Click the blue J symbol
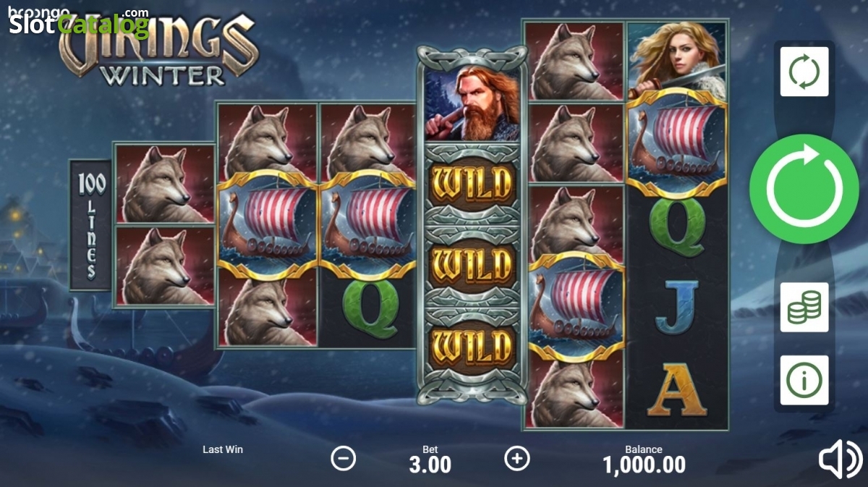 [x=676, y=308]
